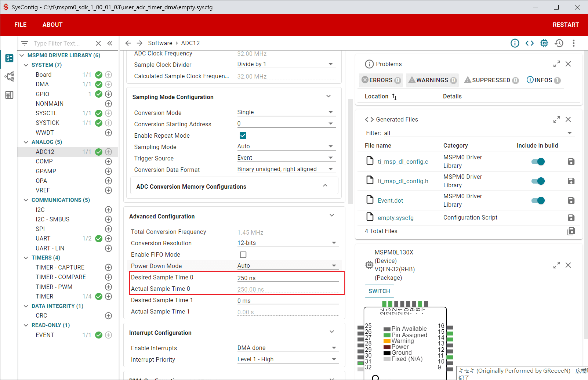
Task: Expand the Problems panel to full view
Action: pyautogui.click(x=557, y=64)
